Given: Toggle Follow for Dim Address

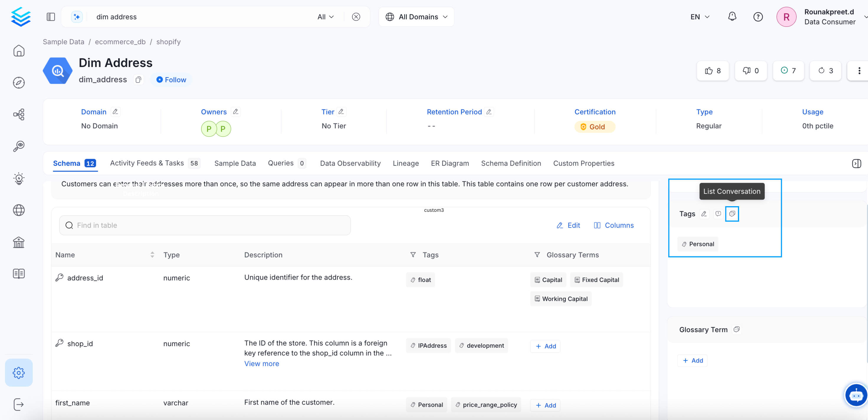Looking at the screenshot, I should [x=171, y=80].
